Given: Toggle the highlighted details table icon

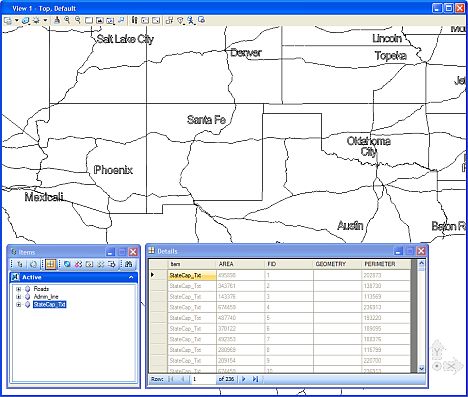Looking at the screenshot, I should pyautogui.click(x=51, y=264).
